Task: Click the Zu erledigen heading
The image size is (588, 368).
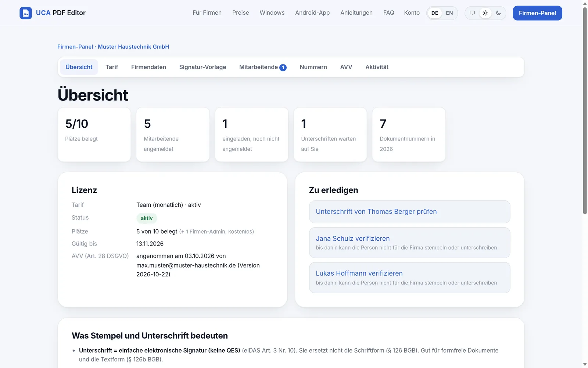Action: (x=333, y=190)
